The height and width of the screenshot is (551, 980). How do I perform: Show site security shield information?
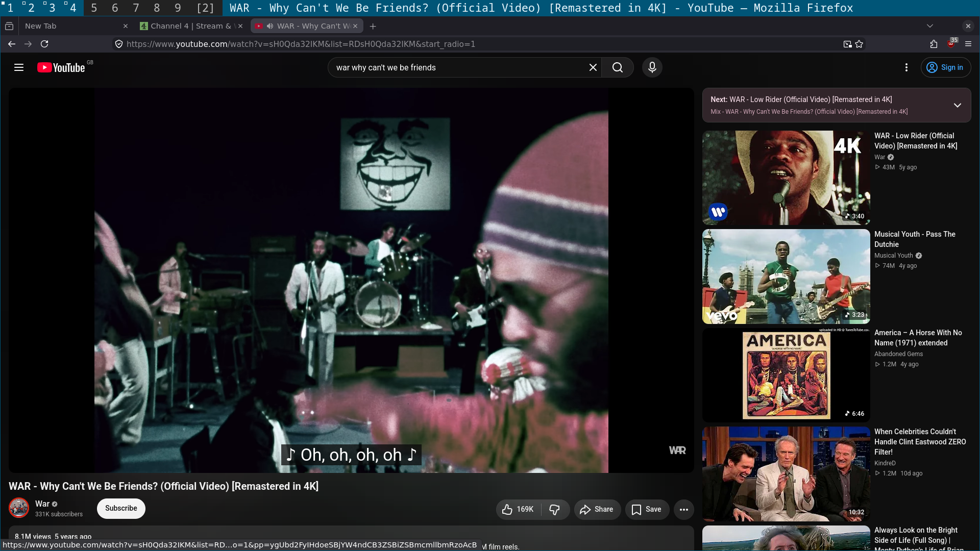tap(119, 44)
